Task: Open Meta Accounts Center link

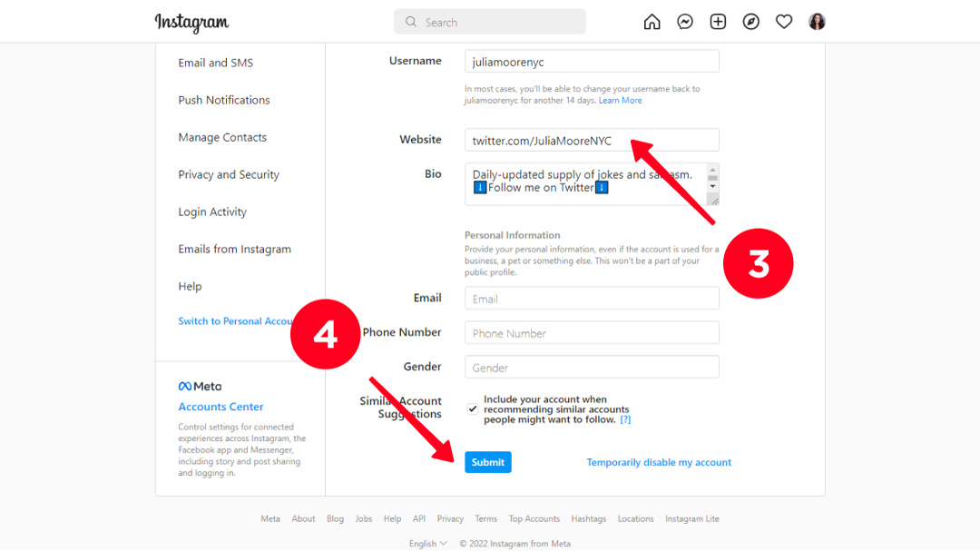Action: tap(220, 407)
